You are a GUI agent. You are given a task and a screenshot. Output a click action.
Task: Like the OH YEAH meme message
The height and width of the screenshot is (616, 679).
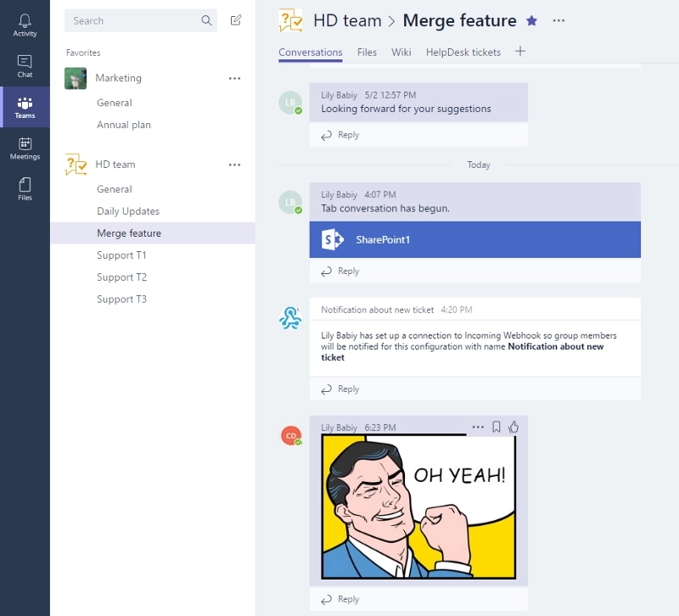[513, 428]
